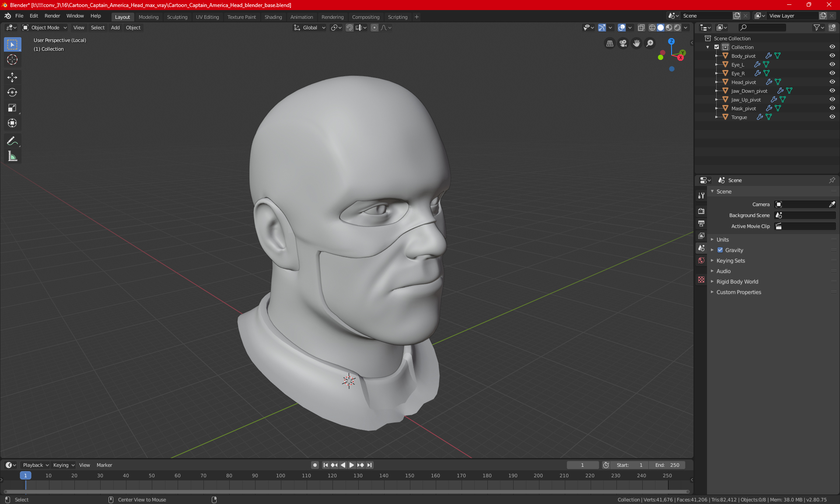Click the pan view hand icon
Screen dimensions: 840x504
click(x=637, y=43)
